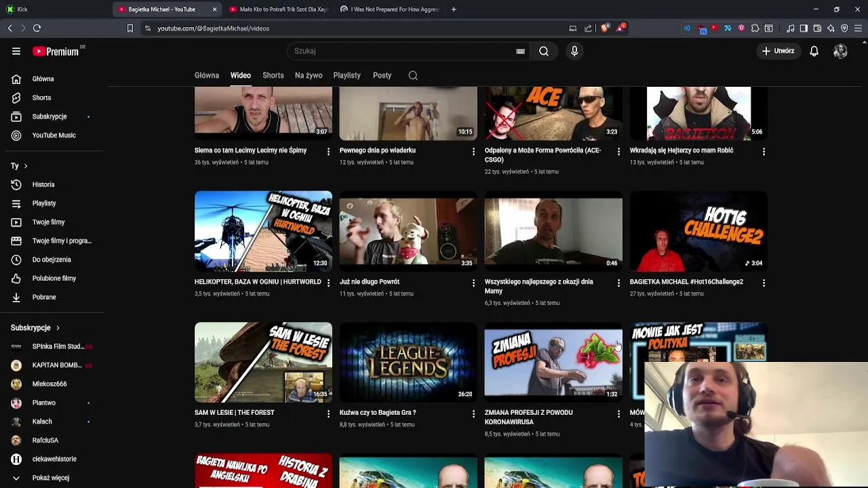The width and height of the screenshot is (868, 488).
Task: Open options for 'Już nie długo Powrót' video
Action: coord(473,283)
